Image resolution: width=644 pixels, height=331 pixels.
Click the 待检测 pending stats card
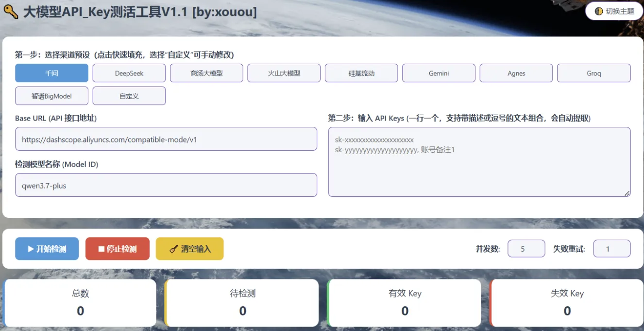242,302
